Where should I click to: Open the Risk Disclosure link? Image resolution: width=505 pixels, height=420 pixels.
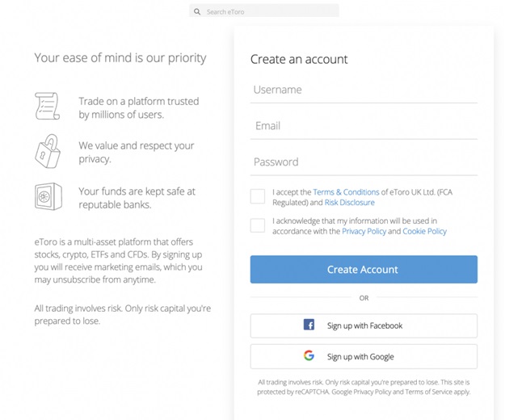[x=350, y=203]
